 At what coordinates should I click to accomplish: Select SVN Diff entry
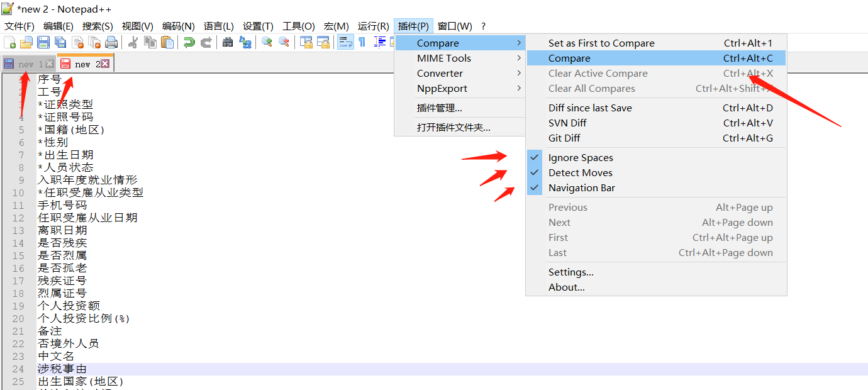point(656,123)
